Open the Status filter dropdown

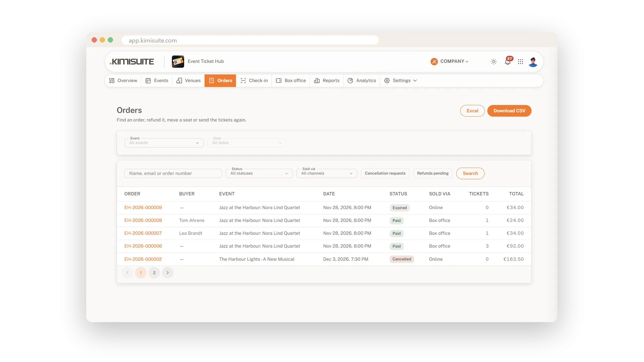pyautogui.click(x=259, y=173)
